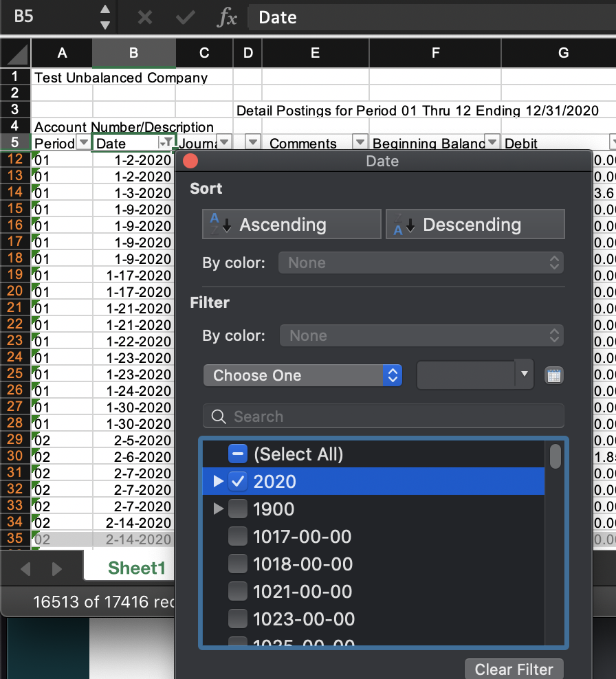Go to the next sheet with right arrow
Image resolution: width=616 pixels, height=679 pixels.
pos(57,568)
